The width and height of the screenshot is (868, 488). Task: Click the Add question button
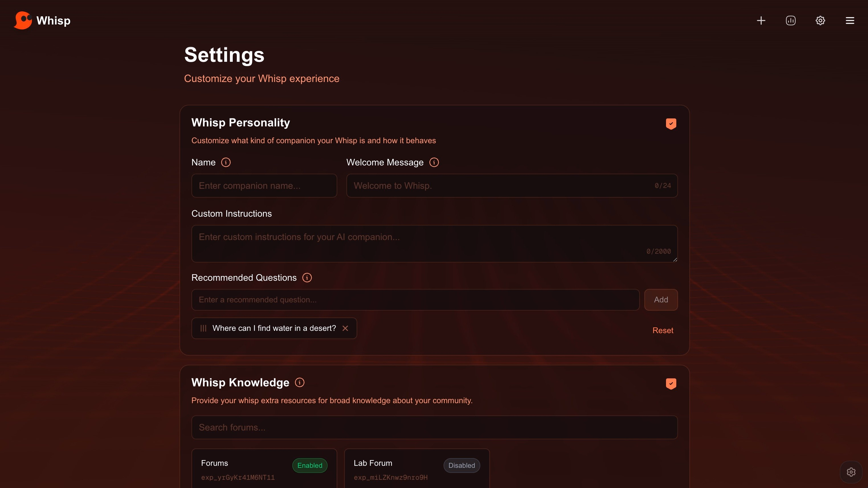661,300
